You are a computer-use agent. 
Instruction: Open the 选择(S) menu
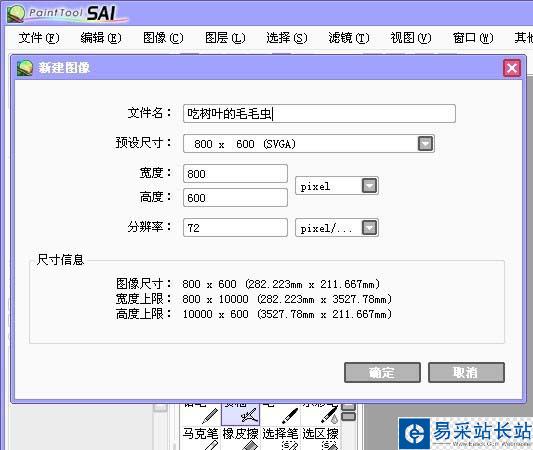tap(287, 38)
